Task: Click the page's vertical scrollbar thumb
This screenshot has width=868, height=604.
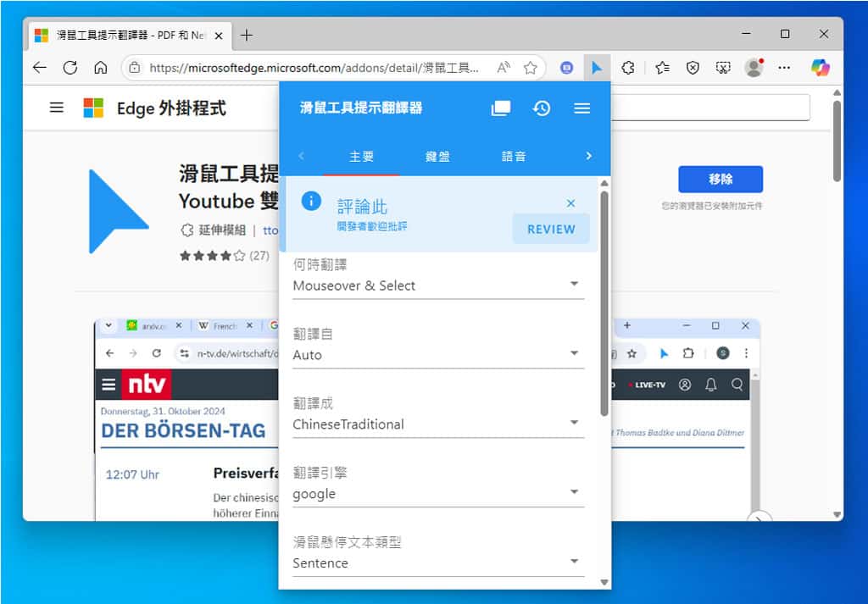Action: 837,141
